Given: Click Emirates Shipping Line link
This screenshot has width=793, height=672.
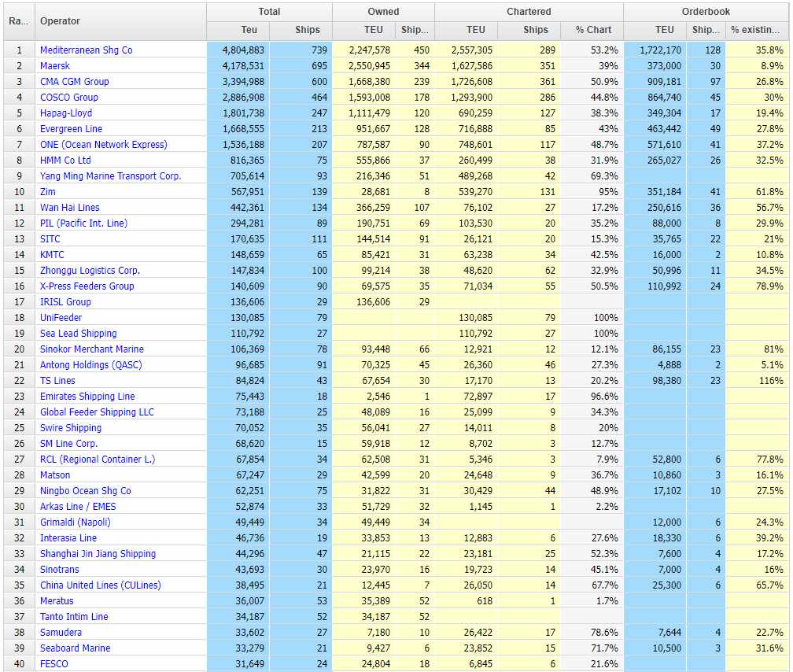Looking at the screenshot, I should point(87,396).
